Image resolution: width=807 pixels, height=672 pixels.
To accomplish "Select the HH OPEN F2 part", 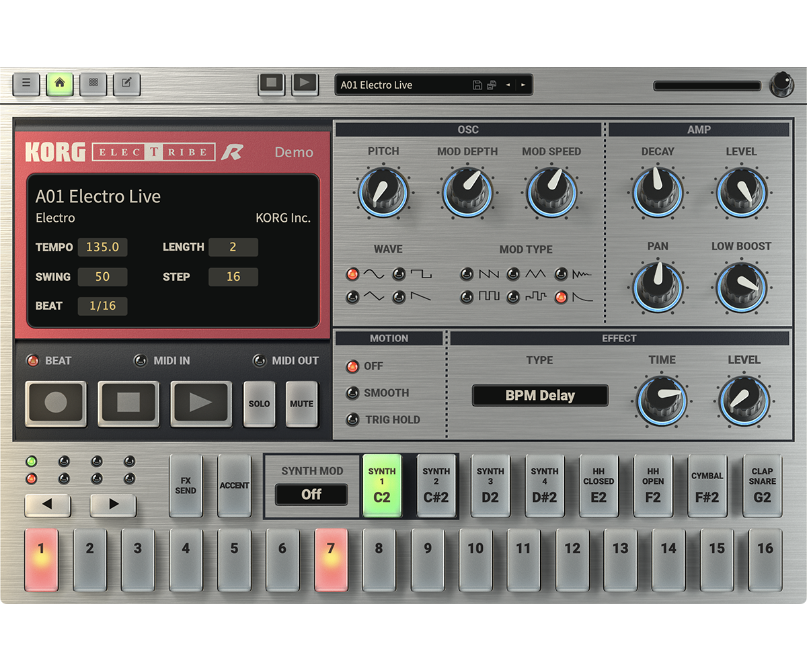I will [653, 485].
